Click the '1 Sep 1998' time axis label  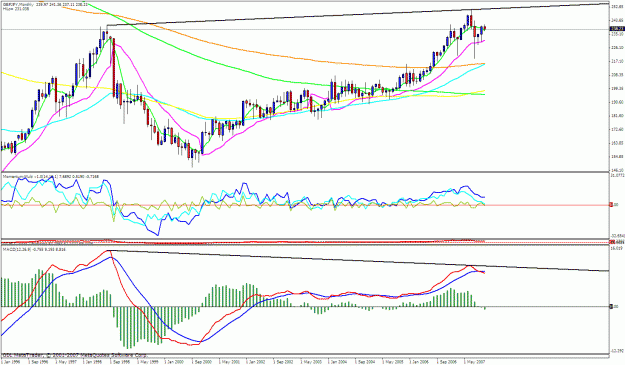120,361
